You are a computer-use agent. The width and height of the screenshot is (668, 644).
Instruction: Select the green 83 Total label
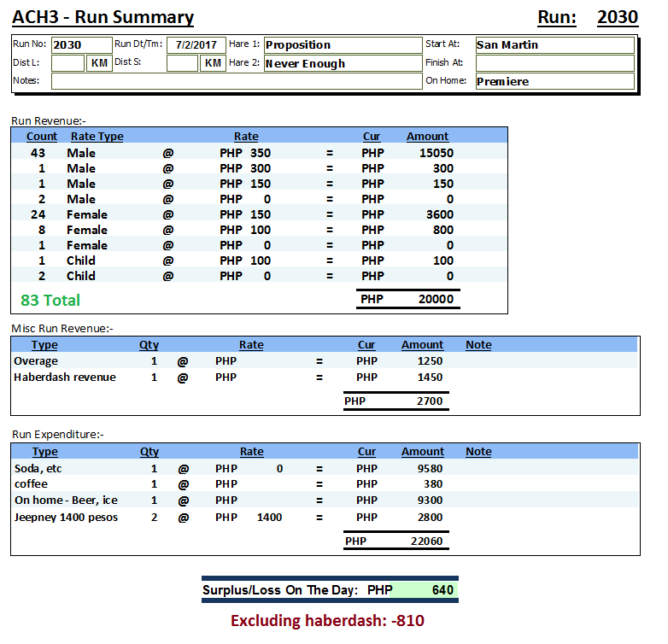tap(50, 300)
